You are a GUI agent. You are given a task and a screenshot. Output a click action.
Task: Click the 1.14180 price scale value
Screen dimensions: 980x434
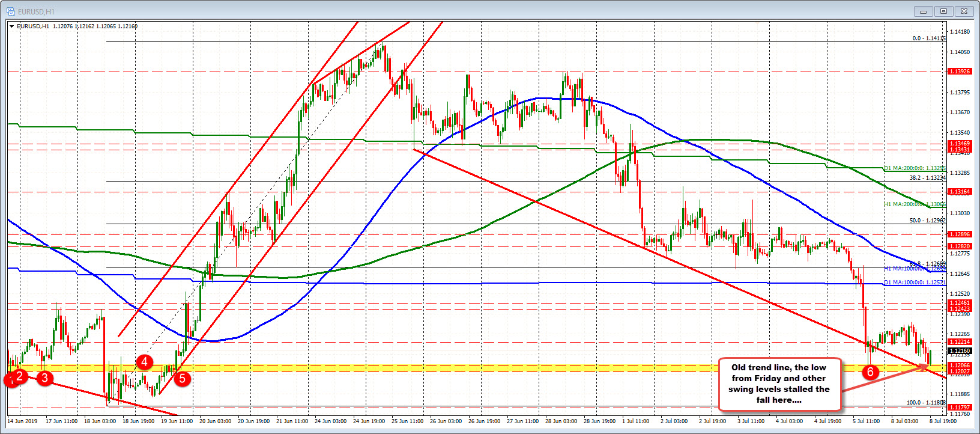[x=960, y=32]
